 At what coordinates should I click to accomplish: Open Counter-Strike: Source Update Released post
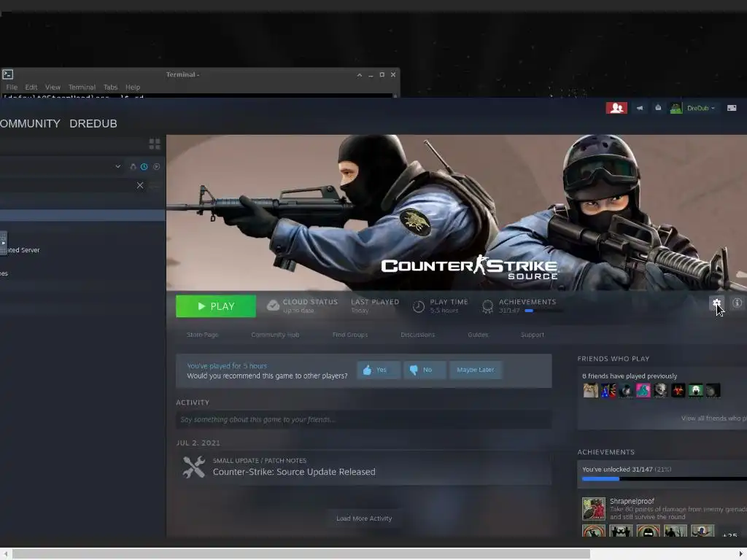coord(294,472)
